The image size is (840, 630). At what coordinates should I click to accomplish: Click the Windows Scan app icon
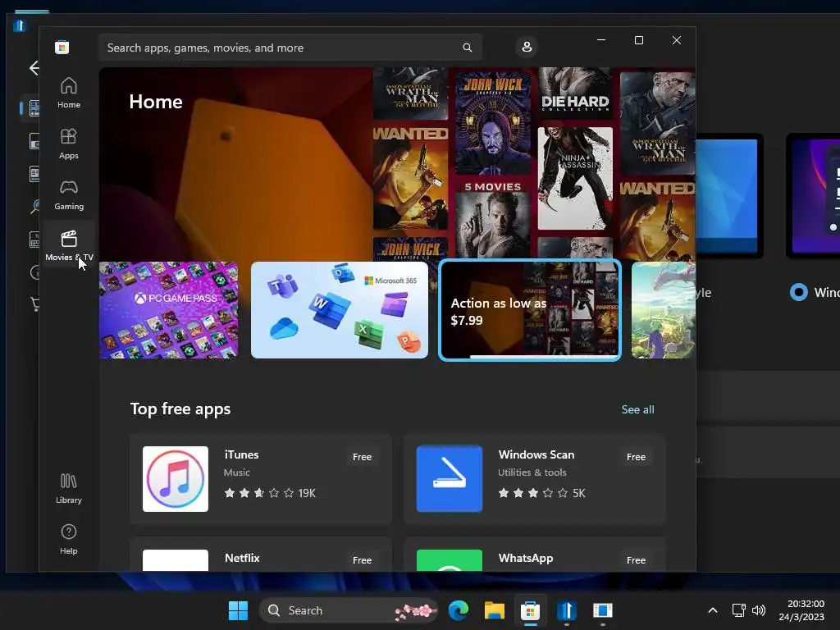coord(450,479)
